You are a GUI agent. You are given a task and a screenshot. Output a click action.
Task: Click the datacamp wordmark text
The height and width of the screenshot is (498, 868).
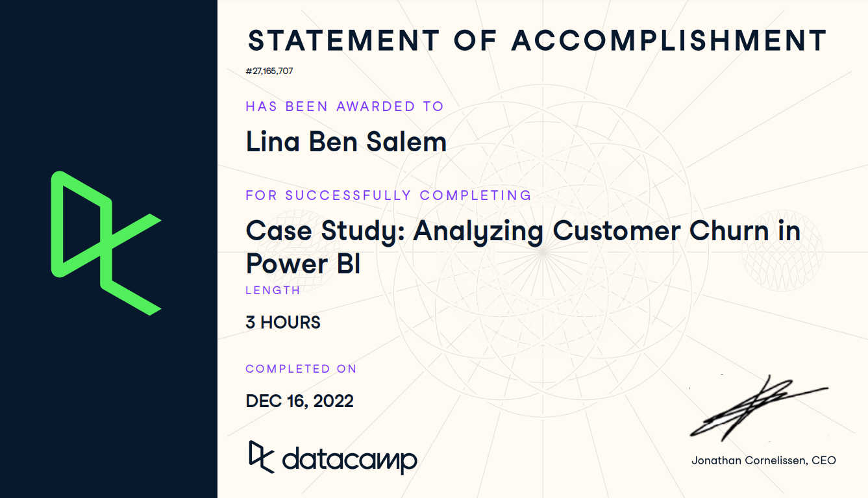click(349, 460)
